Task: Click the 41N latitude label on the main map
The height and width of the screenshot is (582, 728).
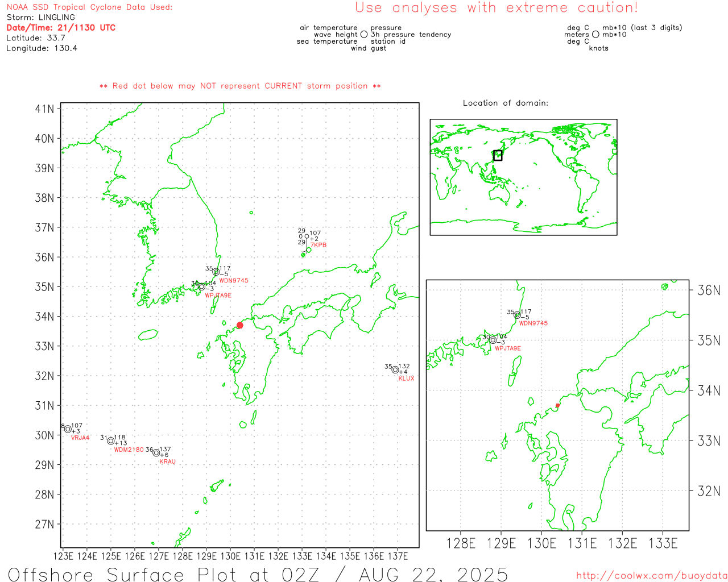Action: click(x=45, y=109)
